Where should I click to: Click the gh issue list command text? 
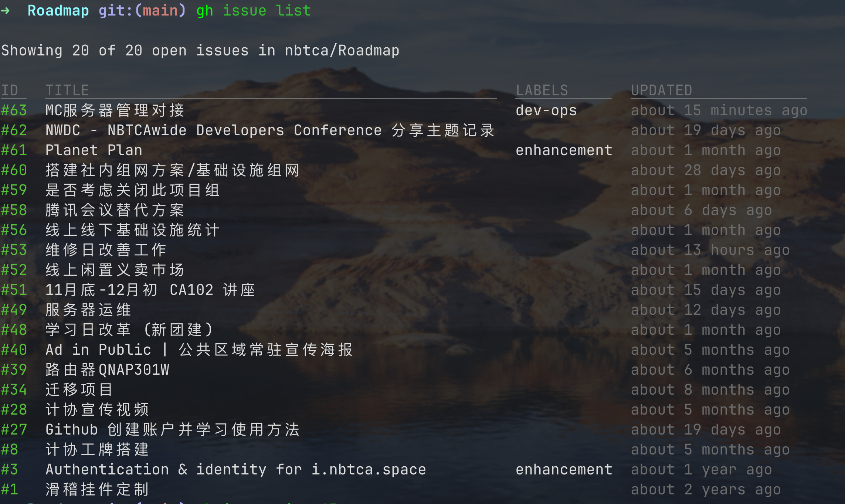coord(253,11)
